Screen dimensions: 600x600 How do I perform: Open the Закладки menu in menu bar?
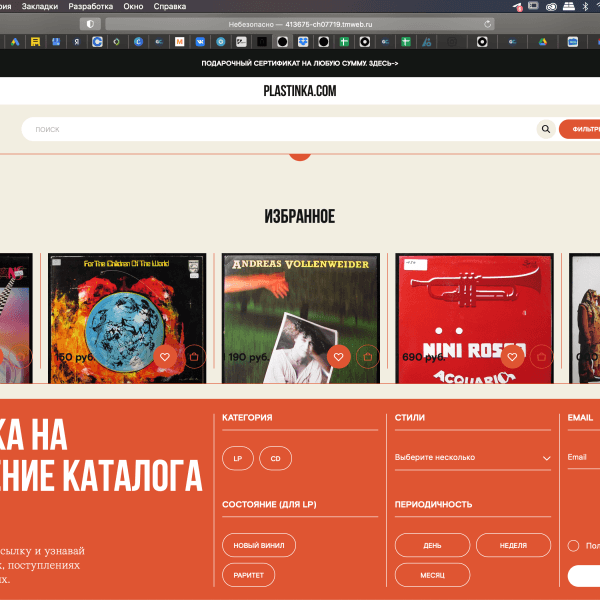point(40,6)
